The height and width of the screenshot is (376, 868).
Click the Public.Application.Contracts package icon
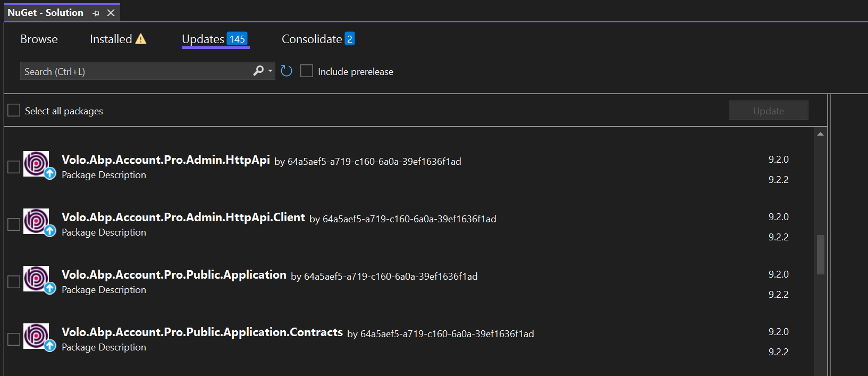pyautogui.click(x=36, y=336)
